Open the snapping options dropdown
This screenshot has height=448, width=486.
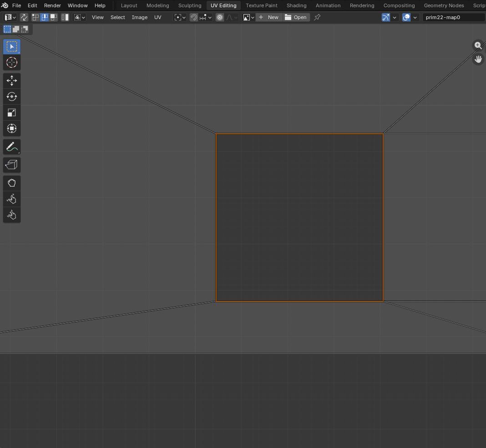(206, 17)
